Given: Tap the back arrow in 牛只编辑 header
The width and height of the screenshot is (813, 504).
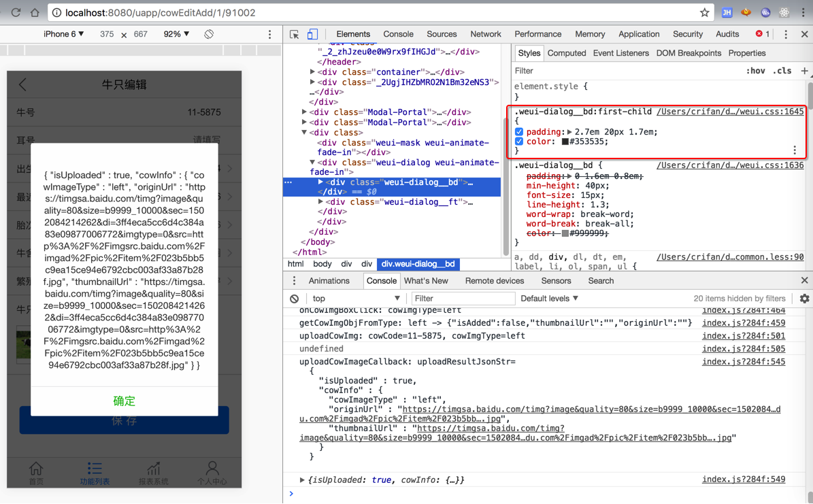Looking at the screenshot, I should tap(22, 84).
